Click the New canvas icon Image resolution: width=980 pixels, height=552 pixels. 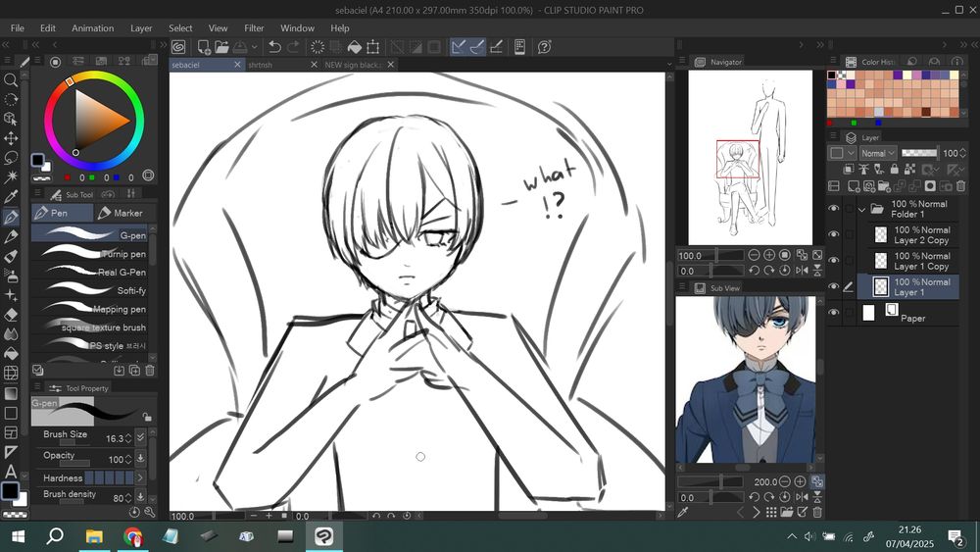tap(203, 47)
